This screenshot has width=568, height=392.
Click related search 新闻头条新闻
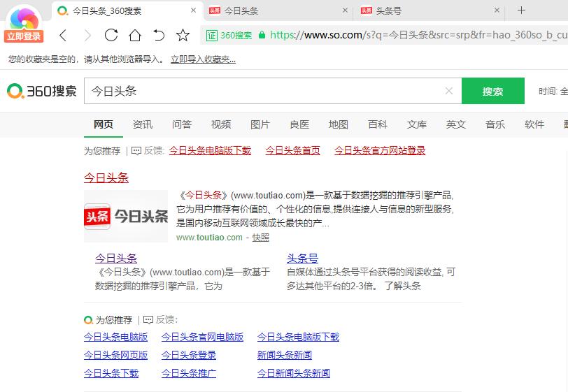click(x=285, y=355)
